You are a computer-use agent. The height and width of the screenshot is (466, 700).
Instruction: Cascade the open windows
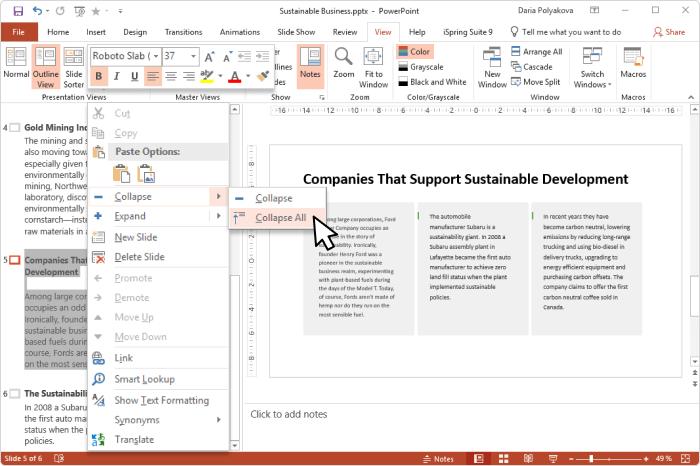pyautogui.click(x=532, y=67)
